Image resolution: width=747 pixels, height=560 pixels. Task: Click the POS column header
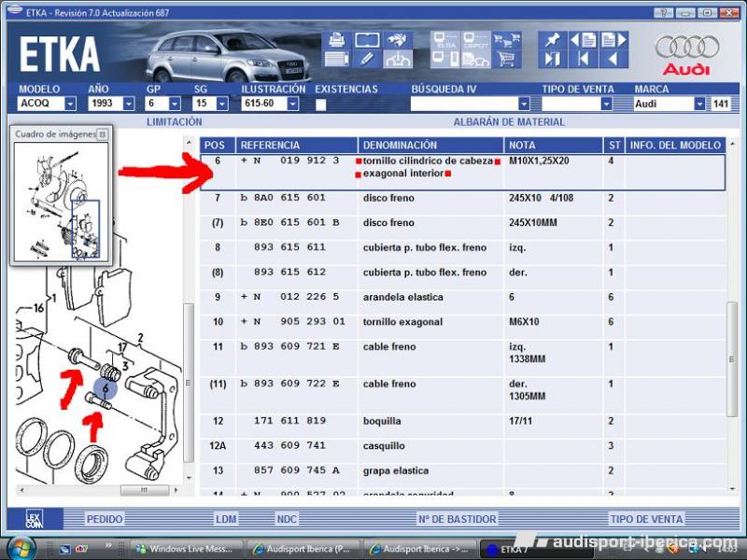pyautogui.click(x=218, y=146)
